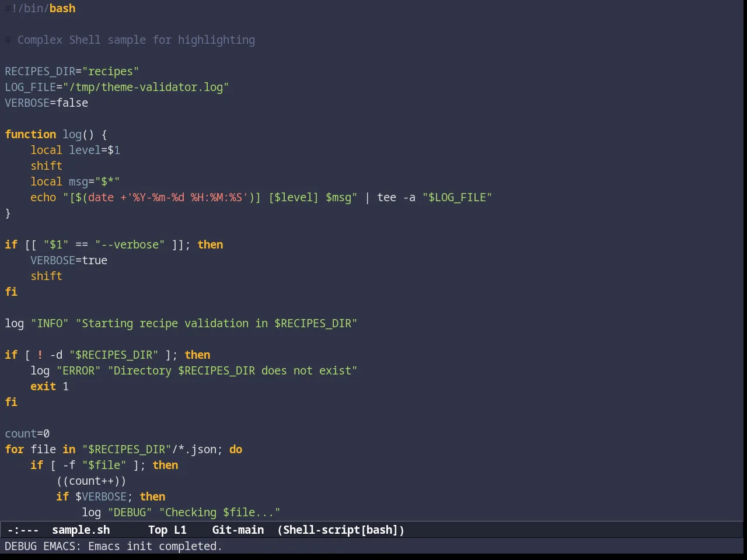Click the sample.sh buffer name in mode line
The width and height of the screenshot is (747, 560).
(81, 530)
